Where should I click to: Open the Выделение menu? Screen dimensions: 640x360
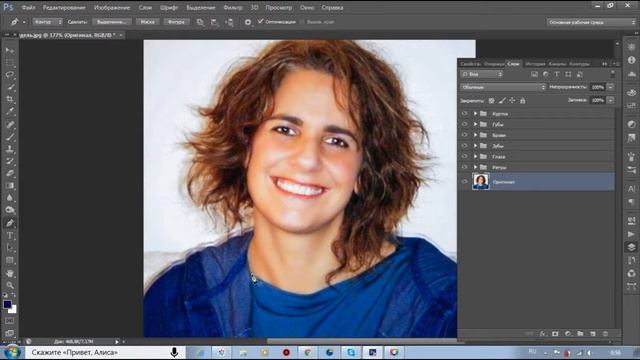pos(201,7)
